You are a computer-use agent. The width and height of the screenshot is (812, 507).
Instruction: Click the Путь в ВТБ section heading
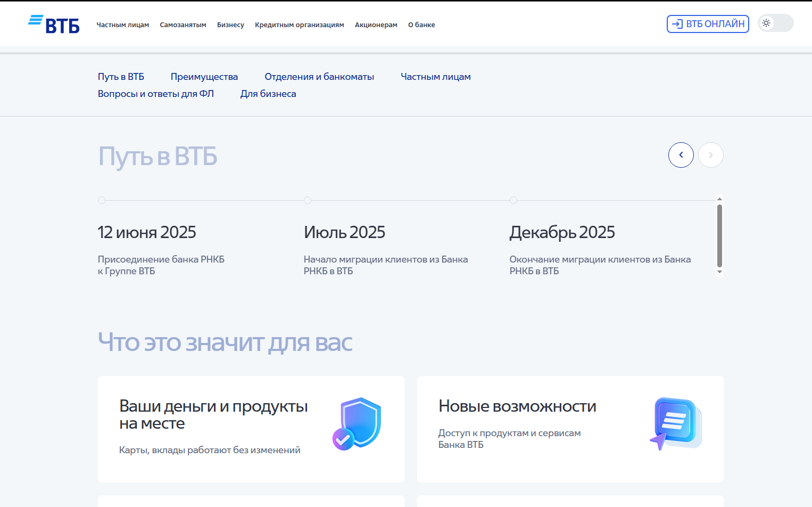pyautogui.click(x=158, y=157)
